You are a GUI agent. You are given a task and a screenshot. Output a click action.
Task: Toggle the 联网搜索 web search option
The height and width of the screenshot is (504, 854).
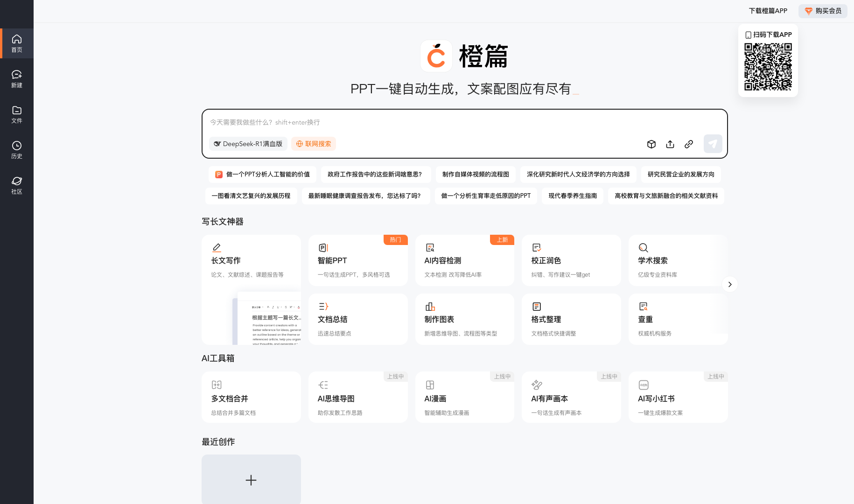[314, 144]
